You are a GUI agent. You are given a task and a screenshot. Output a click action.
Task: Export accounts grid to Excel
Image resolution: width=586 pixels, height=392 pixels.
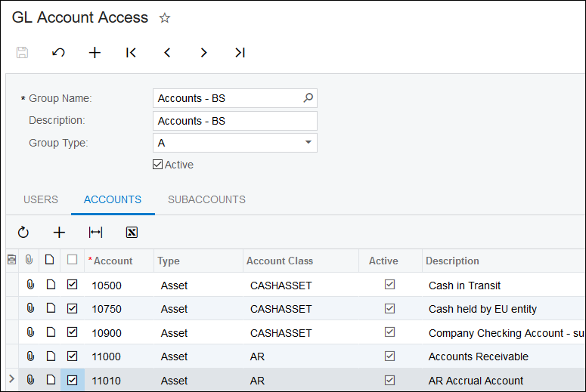tap(132, 233)
